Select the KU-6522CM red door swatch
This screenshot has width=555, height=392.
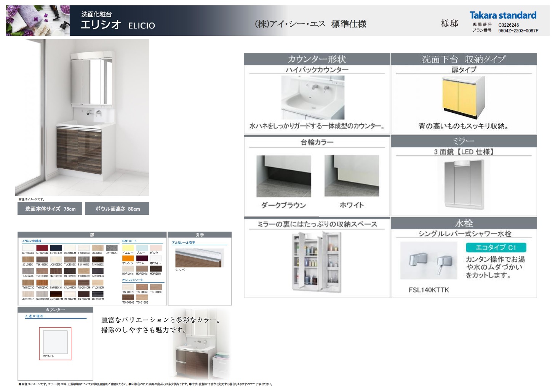point(42,248)
